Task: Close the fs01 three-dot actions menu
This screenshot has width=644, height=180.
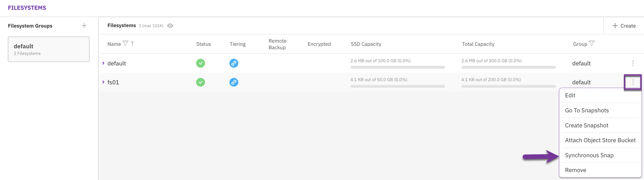Action: (x=633, y=82)
